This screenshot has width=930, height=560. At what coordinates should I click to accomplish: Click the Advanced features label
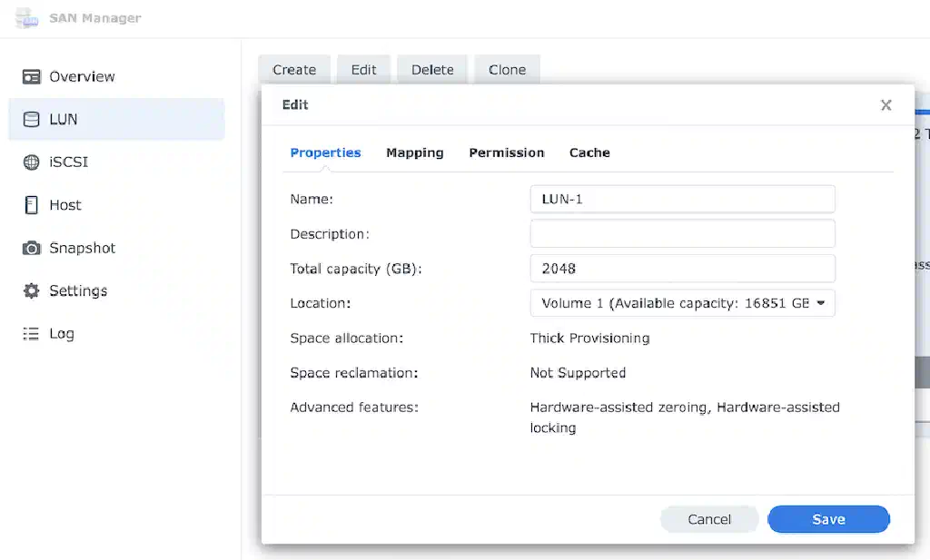tap(354, 408)
